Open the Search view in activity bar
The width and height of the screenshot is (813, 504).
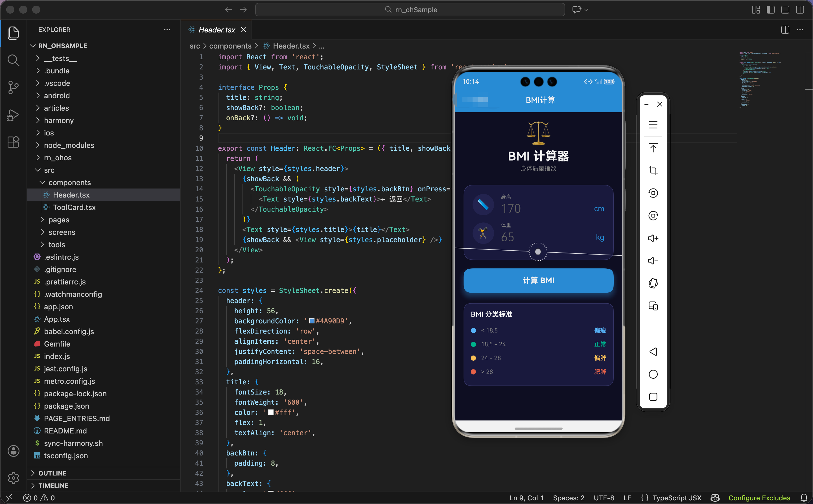click(13, 60)
